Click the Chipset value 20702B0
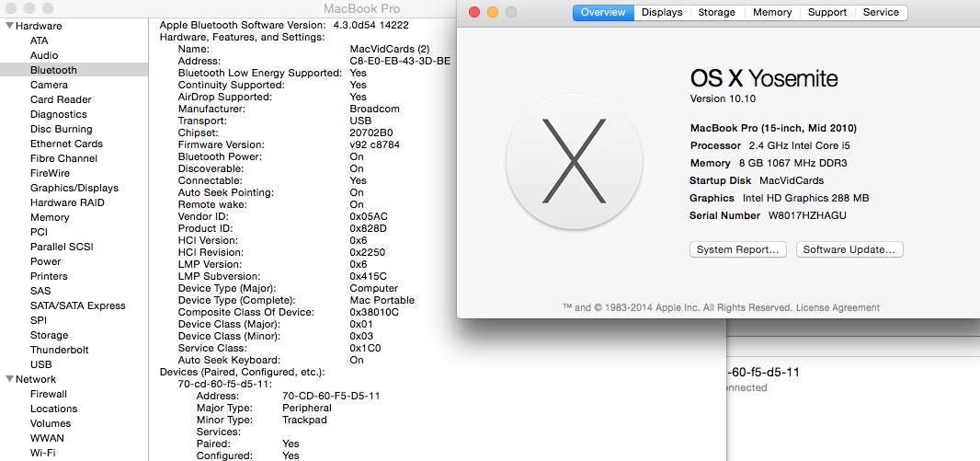The image size is (980, 461). click(371, 133)
